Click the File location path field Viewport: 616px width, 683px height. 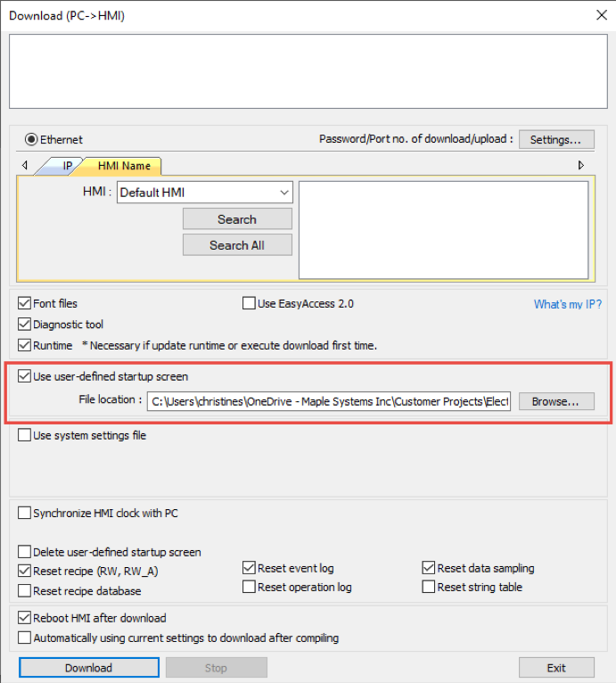[329, 402]
